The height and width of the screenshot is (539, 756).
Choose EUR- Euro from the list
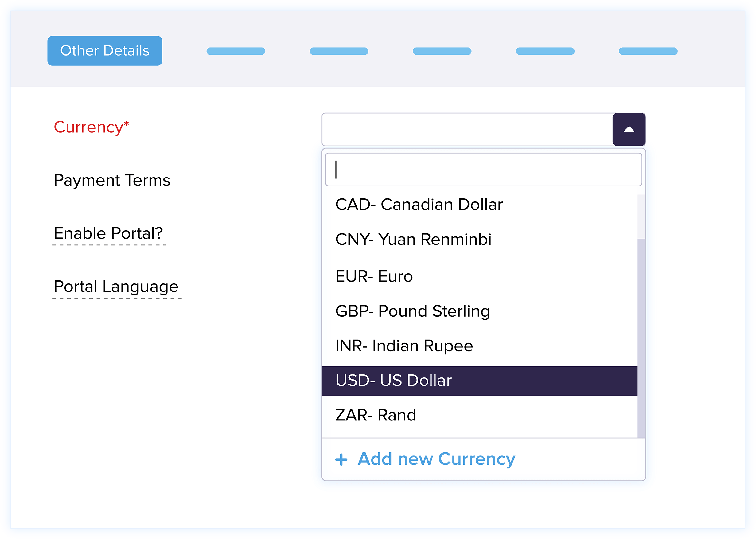click(374, 275)
